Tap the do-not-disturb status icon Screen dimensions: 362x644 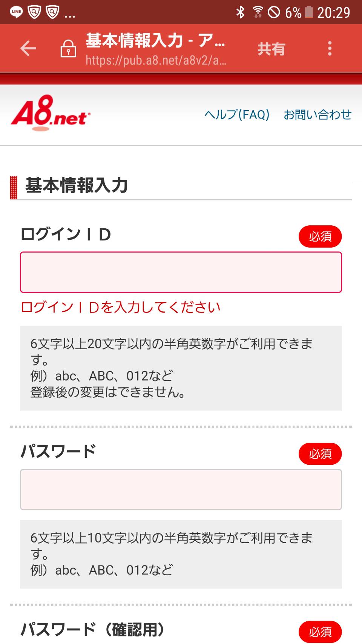(274, 12)
